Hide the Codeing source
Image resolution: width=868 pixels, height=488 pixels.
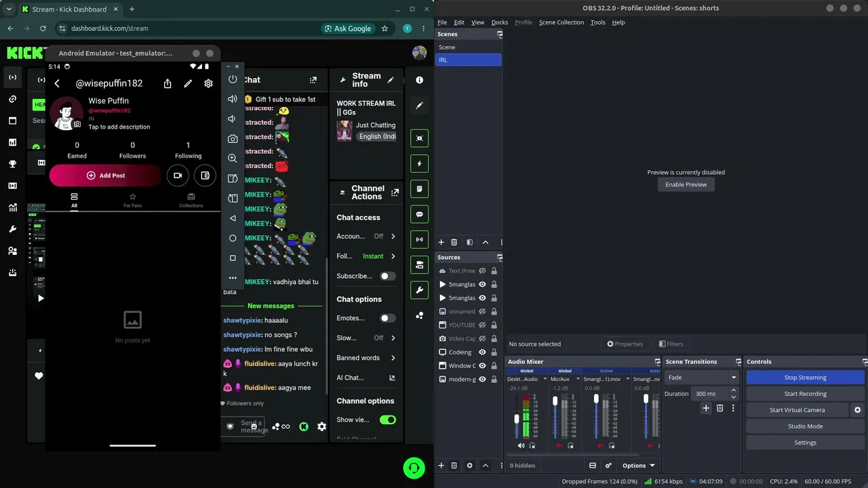[x=482, y=352]
